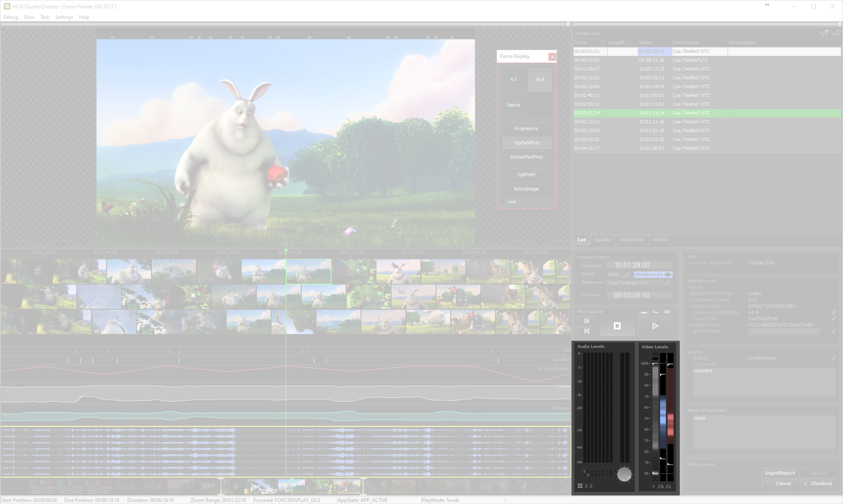This screenshot has height=504, width=843.
Task: Click the Value column header
Action: pos(655,43)
